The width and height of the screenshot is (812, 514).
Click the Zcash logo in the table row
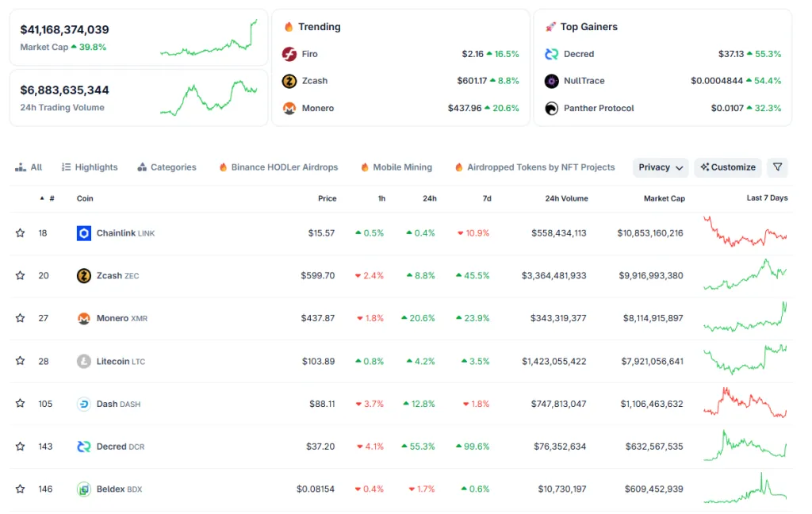[84, 276]
